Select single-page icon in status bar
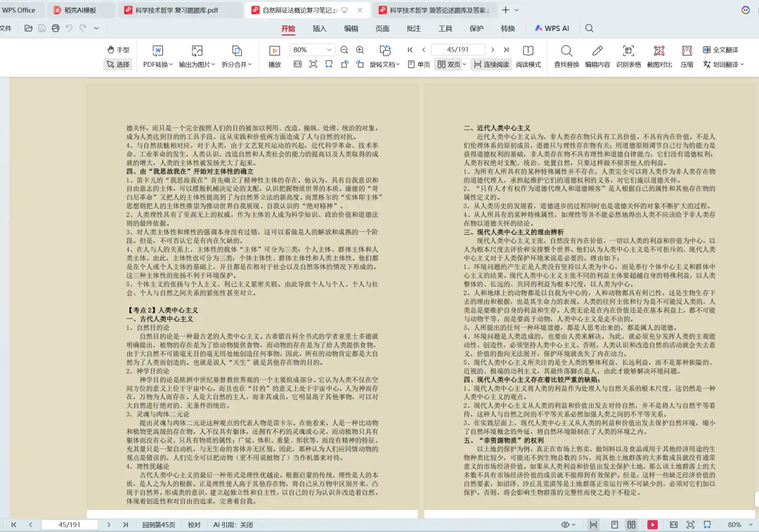 pyautogui.click(x=614, y=525)
